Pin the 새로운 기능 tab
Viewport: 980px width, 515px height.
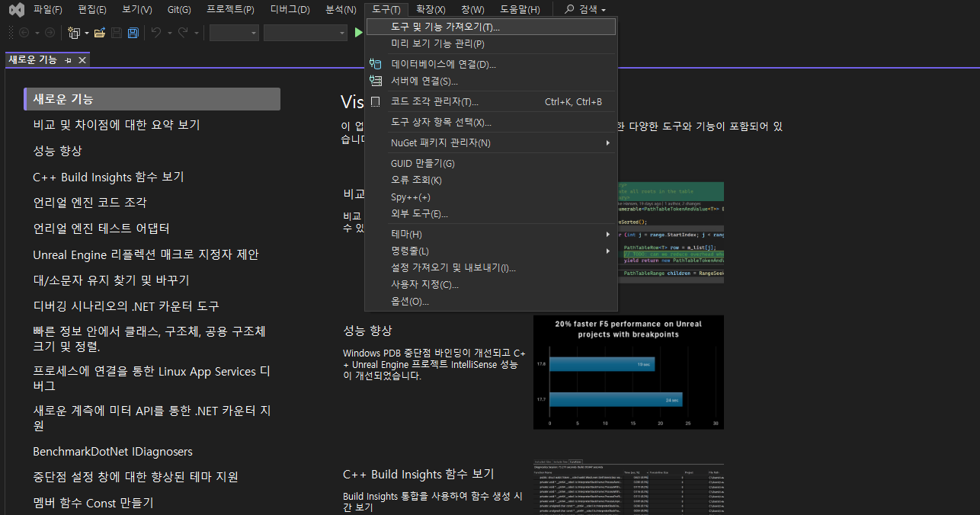coord(68,59)
